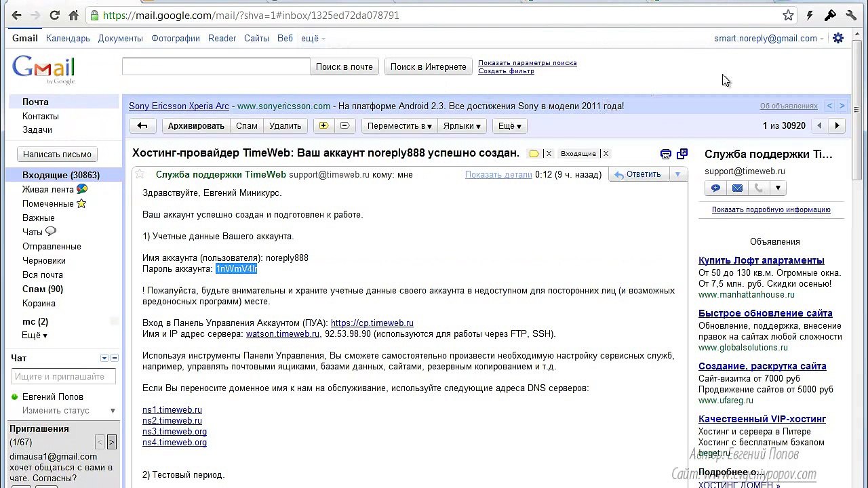Open the Изменить статус status dropdown
The image size is (868, 488).
point(68,411)
